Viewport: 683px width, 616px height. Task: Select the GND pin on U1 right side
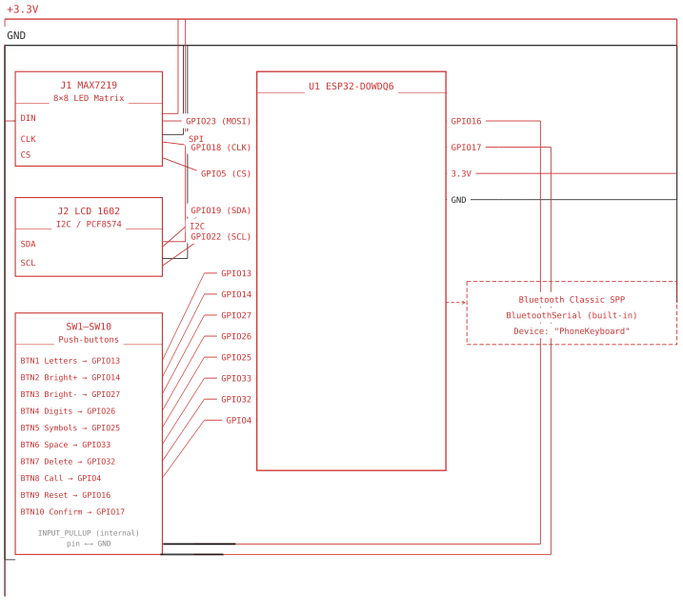458,200
